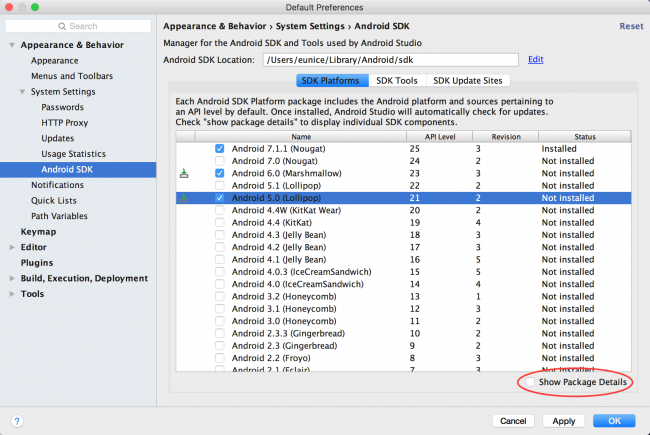
Task: Check the Android 2.2 (Froyo) checkbox
Action: [x=220, y=358]
